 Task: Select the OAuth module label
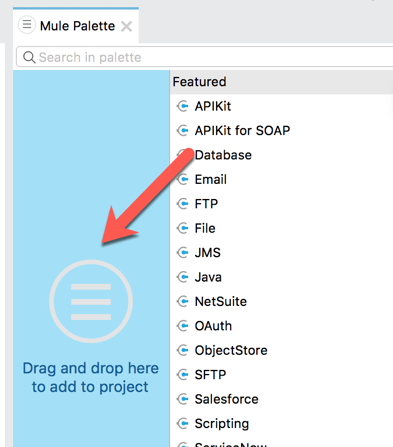[x=213, y=326]
